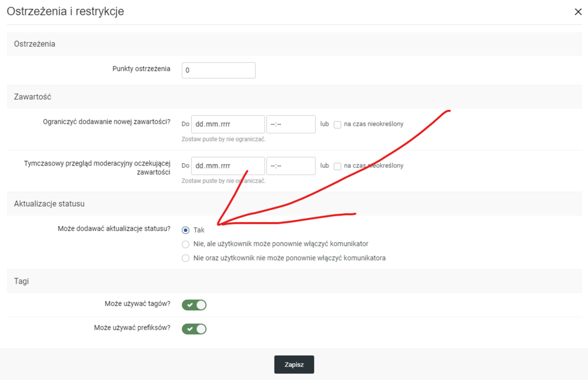Turn off the 'Może używać prefiksów?' toggle

[194, 329]
